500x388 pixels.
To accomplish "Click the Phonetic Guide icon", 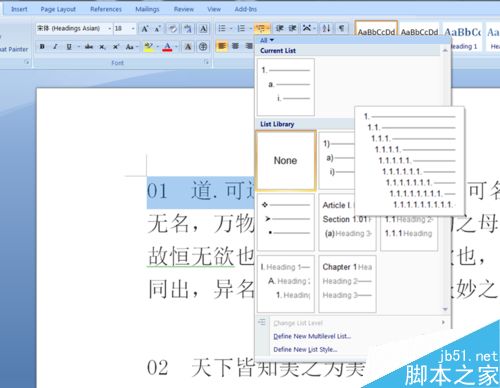I will coord(188,29).
